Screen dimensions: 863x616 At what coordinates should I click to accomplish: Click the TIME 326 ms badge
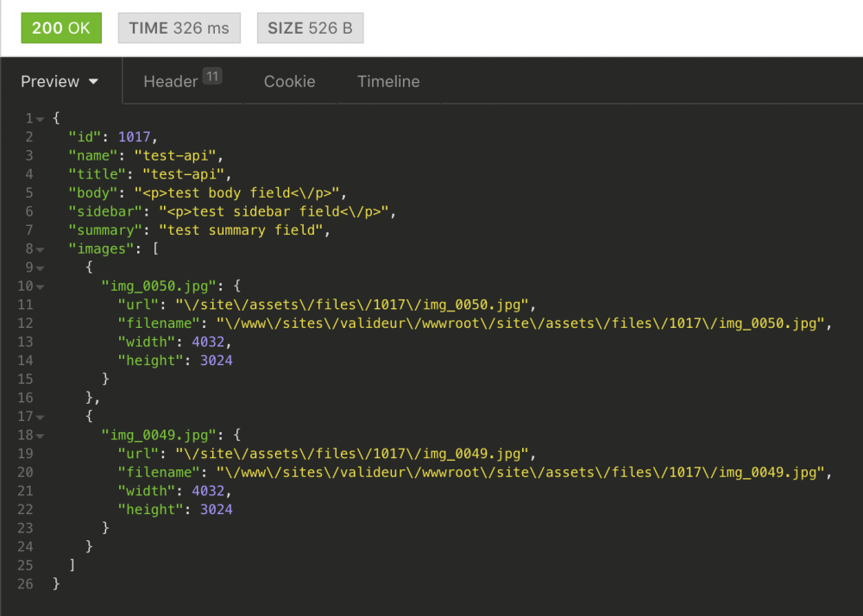[179, 28]
